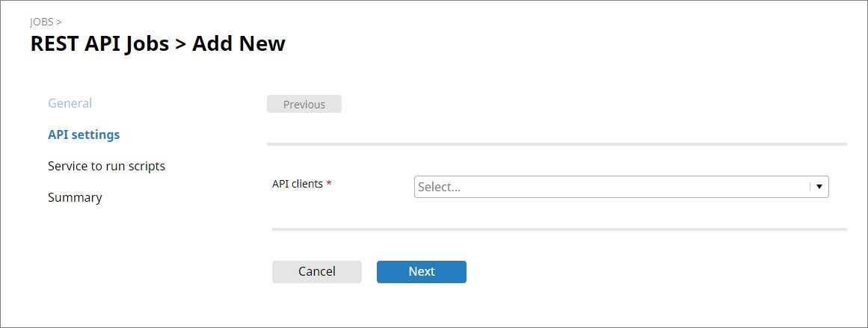This screenshot has height=328, width=868.
Task: Open the API clients dropdown arrow
Action: pyautogui.click(x=819, y=187)
